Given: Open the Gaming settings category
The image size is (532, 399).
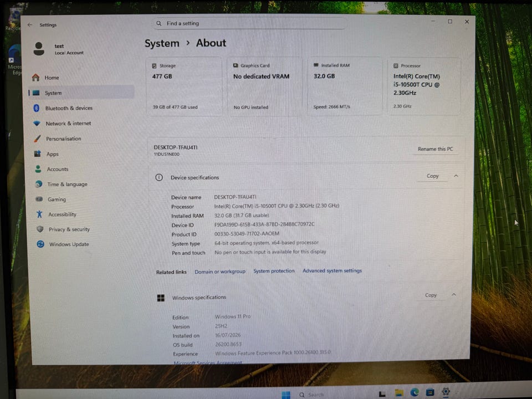Looking at the screenshot, I should coord(51,199).
